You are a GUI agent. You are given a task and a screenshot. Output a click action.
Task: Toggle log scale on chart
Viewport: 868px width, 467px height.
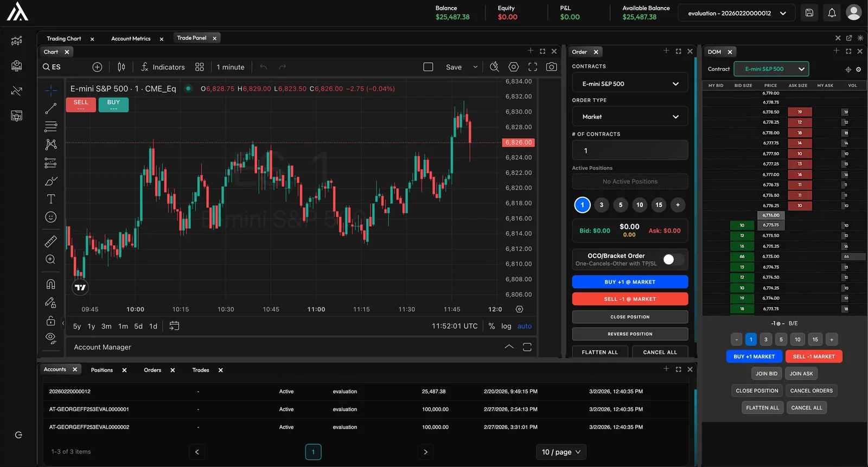506,326
